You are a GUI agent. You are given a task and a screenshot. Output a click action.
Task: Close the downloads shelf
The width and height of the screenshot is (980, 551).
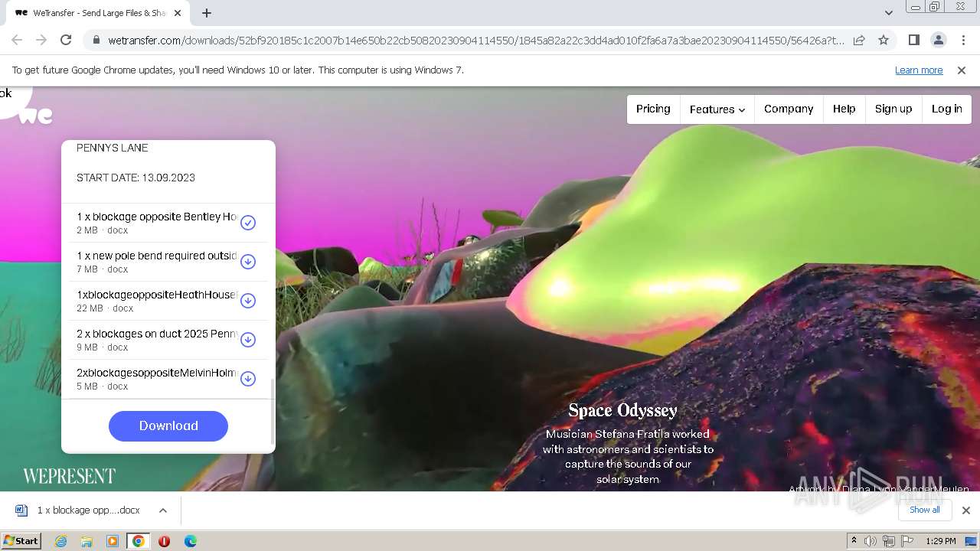(x=965, y=510)
